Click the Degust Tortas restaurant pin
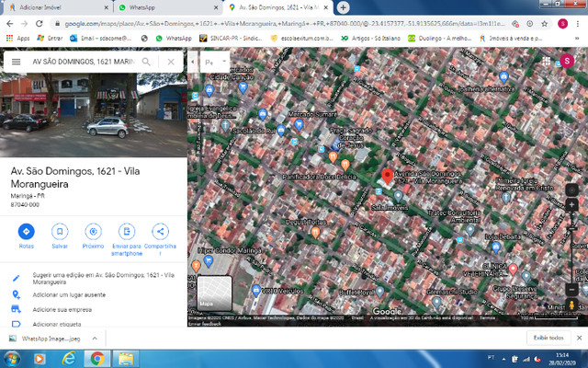588x368 pixels. (315, 233)
